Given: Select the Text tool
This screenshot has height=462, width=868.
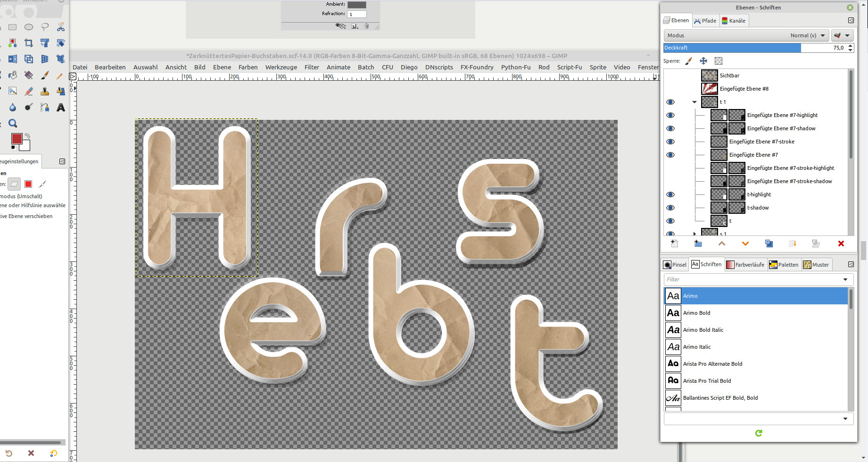Looking at the screenshot, I should pyautogui.click(x=61, y=108).
